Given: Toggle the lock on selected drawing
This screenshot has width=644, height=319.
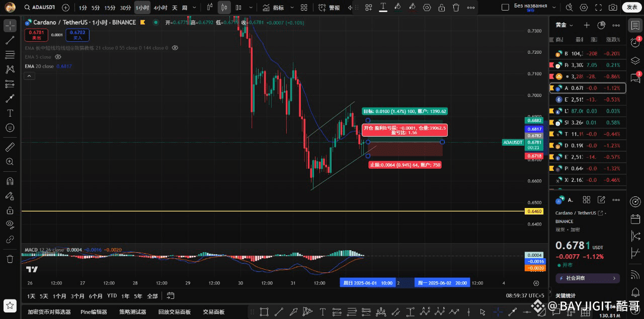Looking at the screenshot, I should click(x=441, y=8).
